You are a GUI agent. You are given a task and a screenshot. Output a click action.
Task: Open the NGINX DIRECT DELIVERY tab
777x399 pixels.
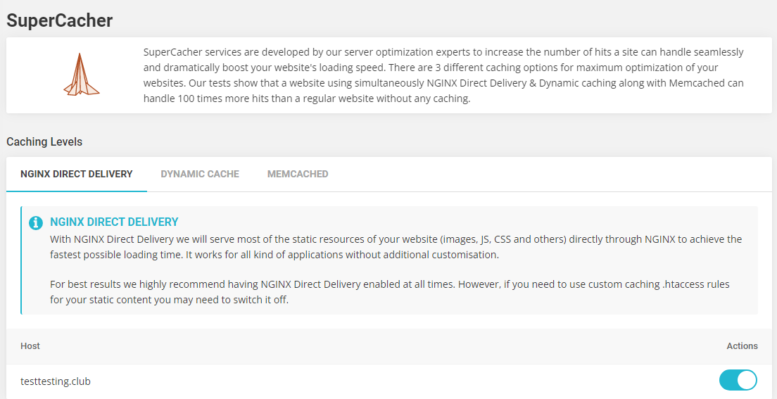(76, 174)
